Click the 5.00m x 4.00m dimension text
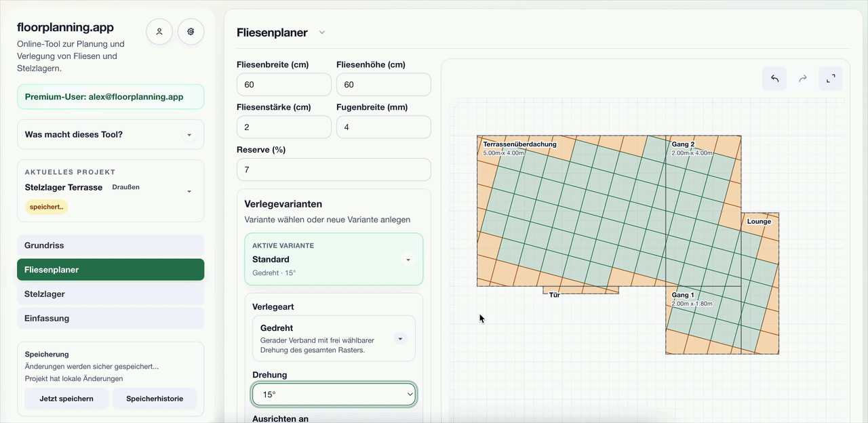The image size is (868, 423). (x=504, y=153)
